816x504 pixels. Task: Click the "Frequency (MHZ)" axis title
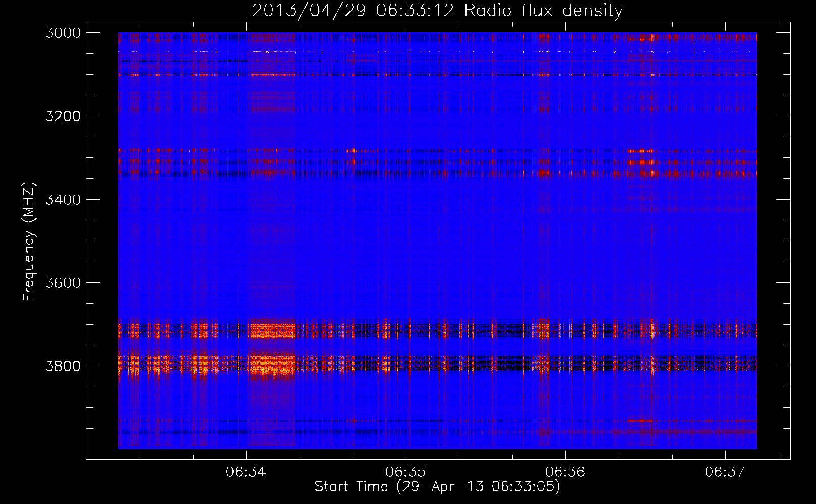(x=29, y=242)
